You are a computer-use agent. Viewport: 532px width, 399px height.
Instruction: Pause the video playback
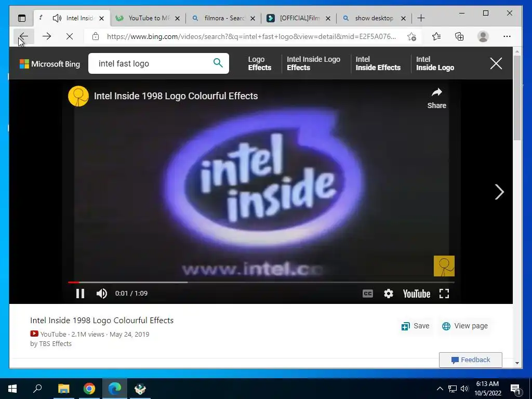tap(80, 294)
